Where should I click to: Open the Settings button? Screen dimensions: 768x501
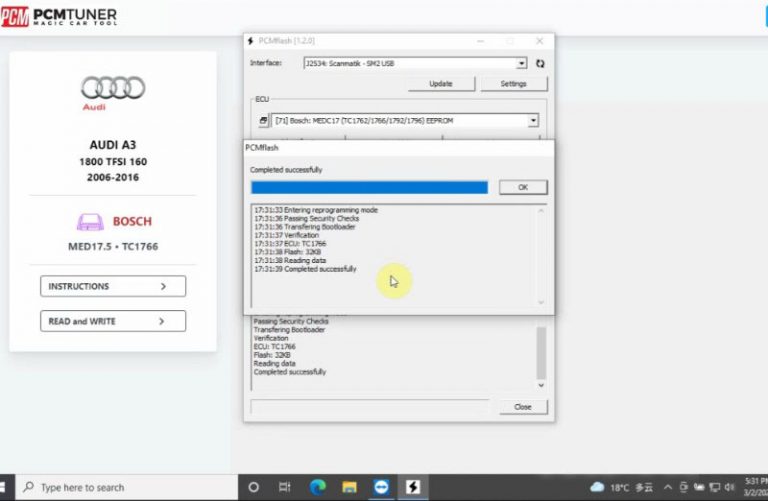tap(513, 84)
